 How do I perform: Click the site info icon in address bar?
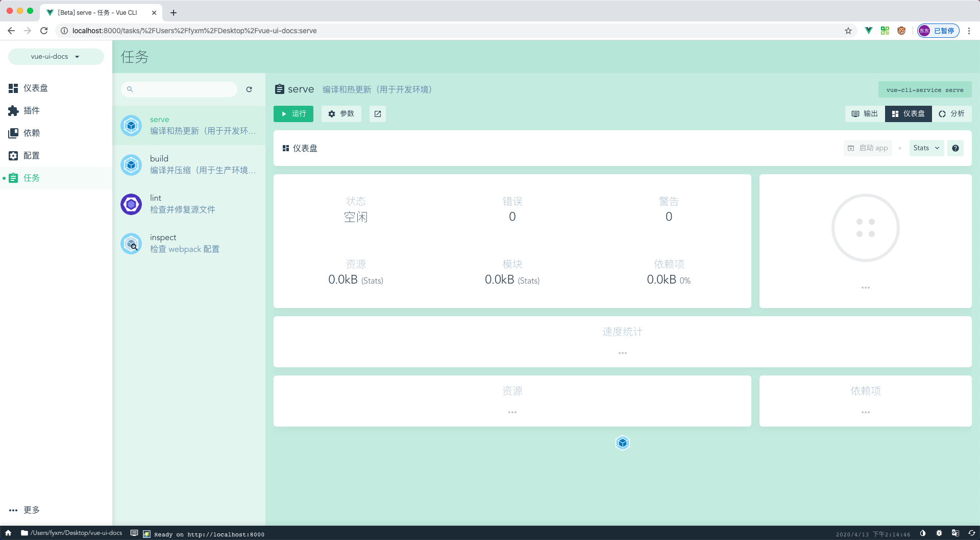coord(64,31)
